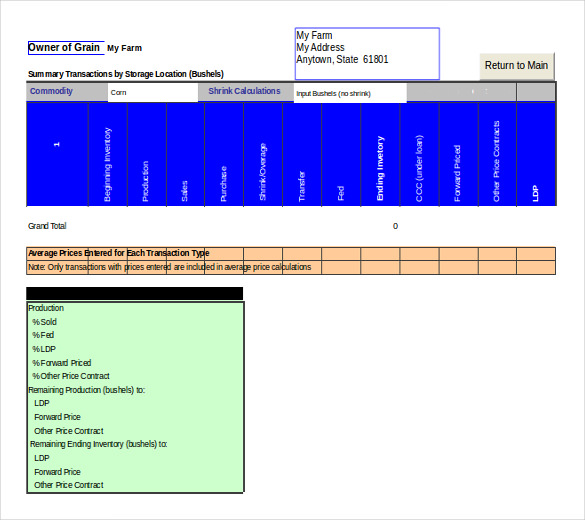
Task: Select the My Farm address text box
Action: coord(367,53)
